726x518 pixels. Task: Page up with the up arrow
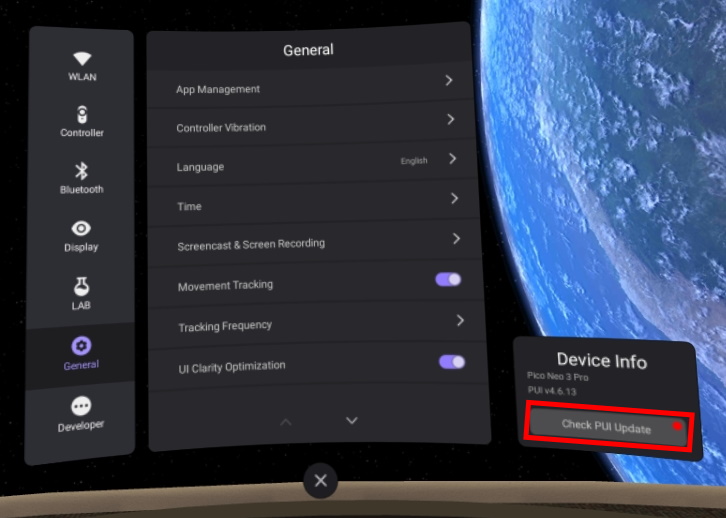click(x=286, y=422)
